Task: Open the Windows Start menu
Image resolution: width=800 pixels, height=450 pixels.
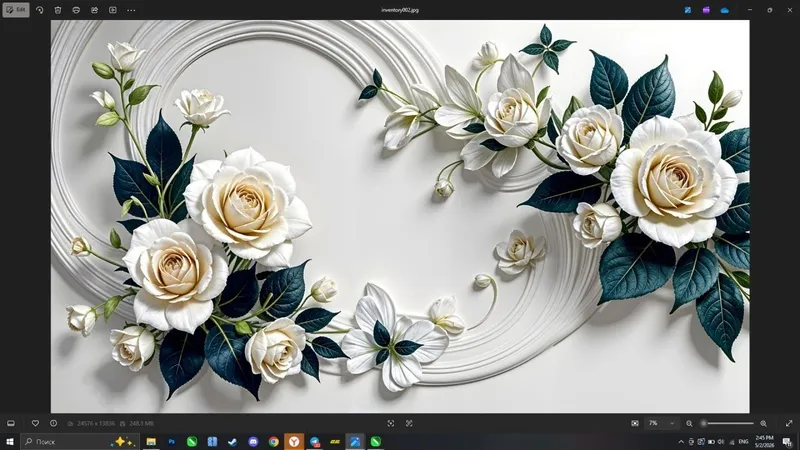Action: (10, 442)
